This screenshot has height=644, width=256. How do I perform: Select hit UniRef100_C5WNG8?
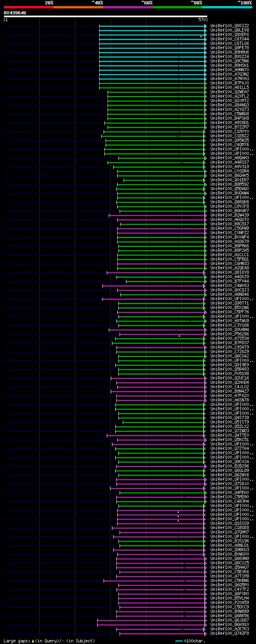pos(230,114)
